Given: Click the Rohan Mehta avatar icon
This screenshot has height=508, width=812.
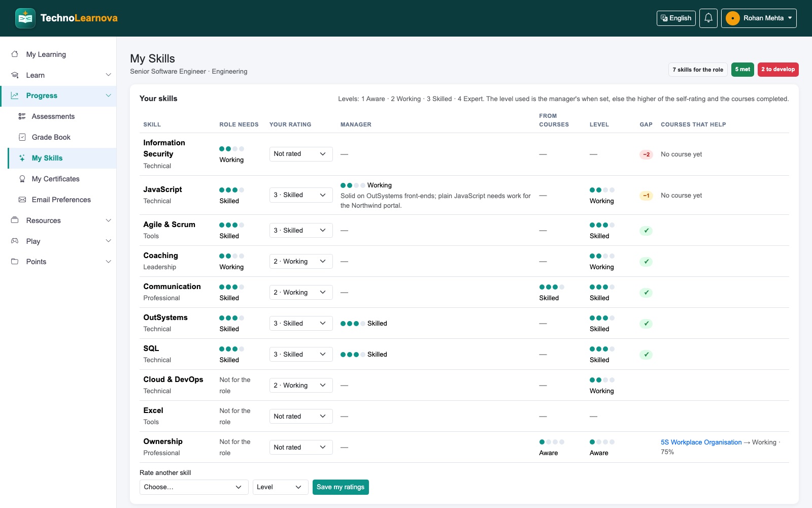Looking at the screenshot, I should click(732, 18).
